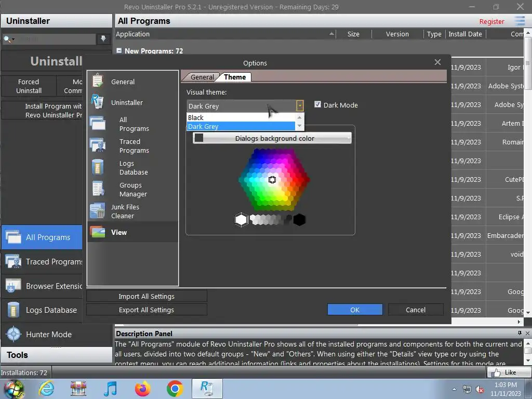Close the Options dialog
Image resolution: width=532 pixels, height=399 pixels.
pyautogui.click(x=437, y=62)
